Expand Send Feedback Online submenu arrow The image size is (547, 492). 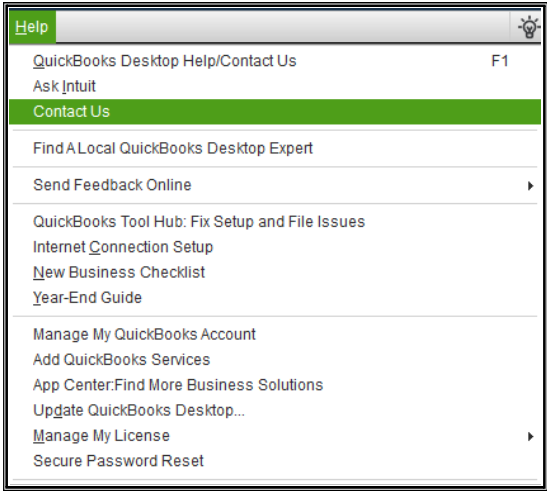pos(531,186)
